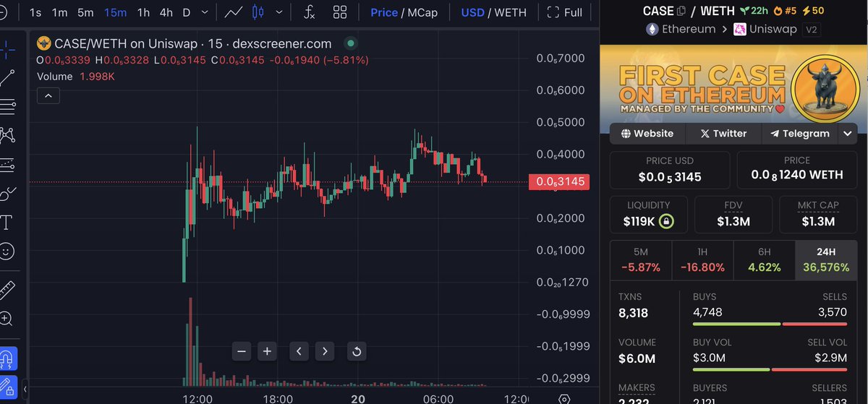Zoom in the chart with plus button
Image resolution: width=868 pixels, height=404 pixels.
point(267,351)
